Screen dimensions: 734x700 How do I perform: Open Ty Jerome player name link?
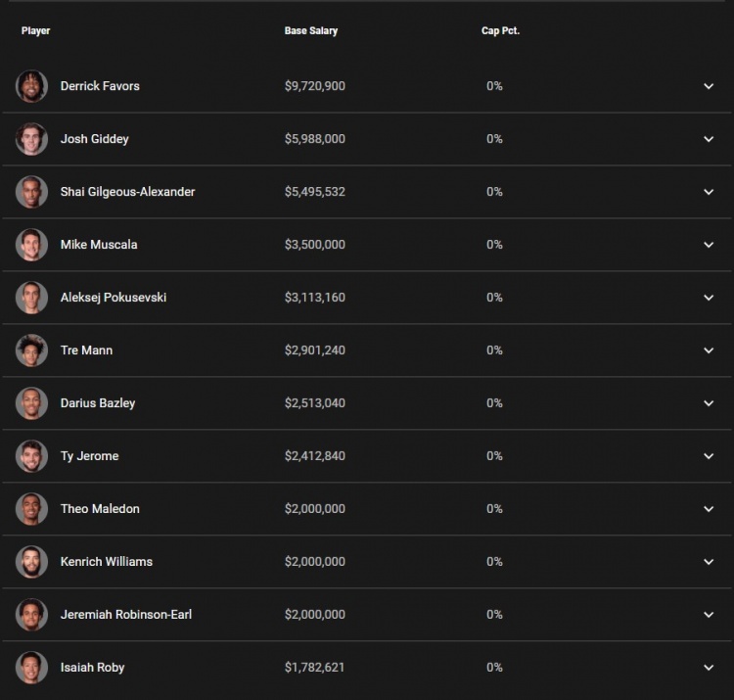(89, 456)
